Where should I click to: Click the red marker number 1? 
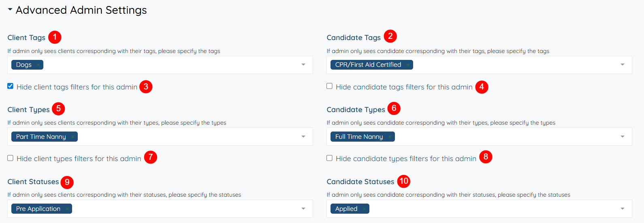[55, 37]
